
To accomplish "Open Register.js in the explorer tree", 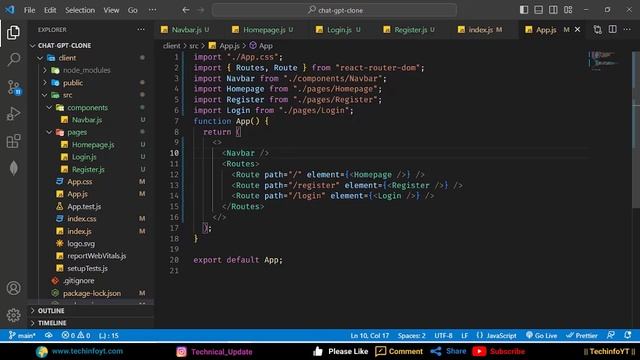I will (x=88, y=169).
